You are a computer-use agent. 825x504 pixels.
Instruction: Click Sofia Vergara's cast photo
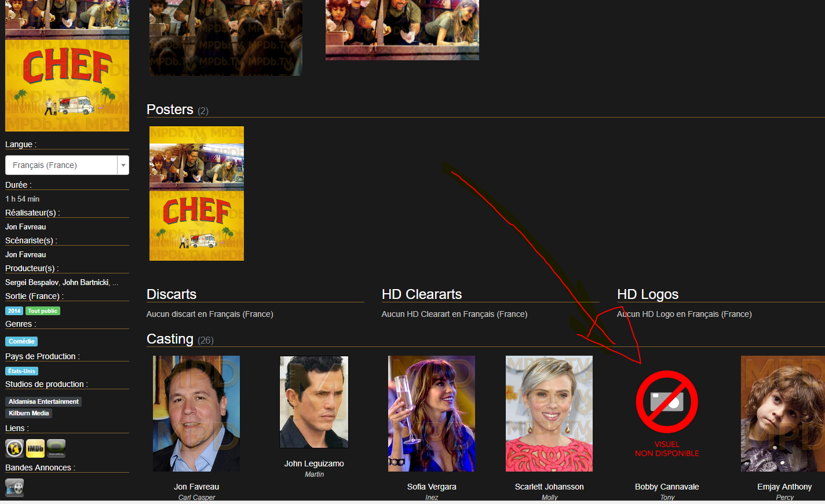click(x=432, y=414)
